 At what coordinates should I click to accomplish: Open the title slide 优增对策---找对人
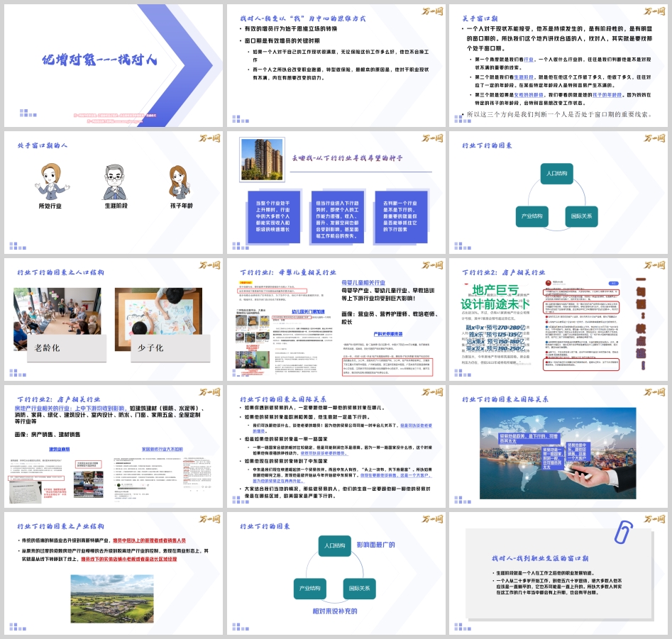pyautogui.click(x=113, y=66)
